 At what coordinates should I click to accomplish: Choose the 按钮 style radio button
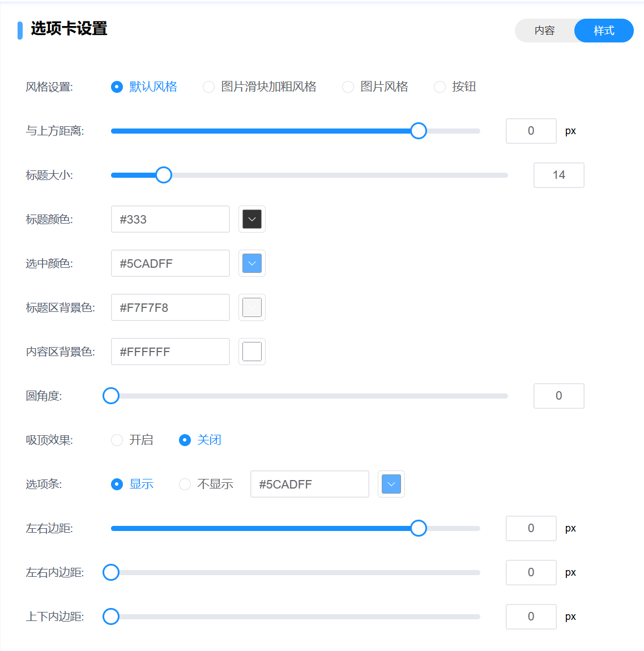(x=440, y=87)
